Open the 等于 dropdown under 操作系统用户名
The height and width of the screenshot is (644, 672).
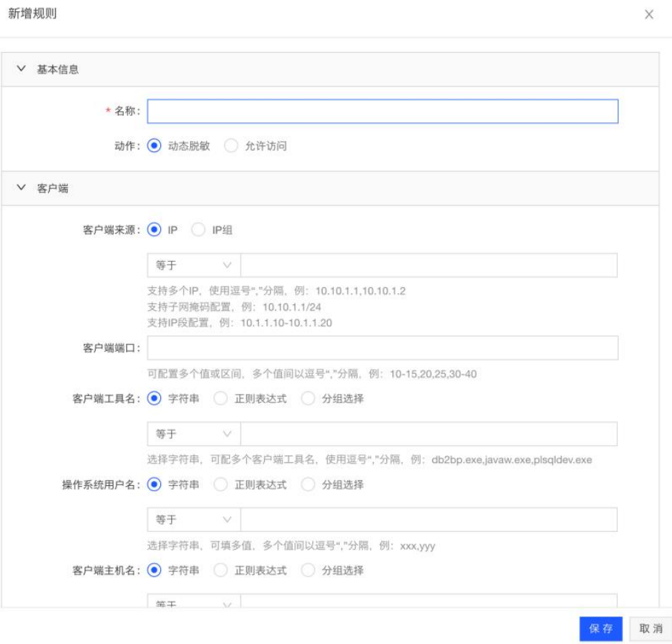click(194, 519)
